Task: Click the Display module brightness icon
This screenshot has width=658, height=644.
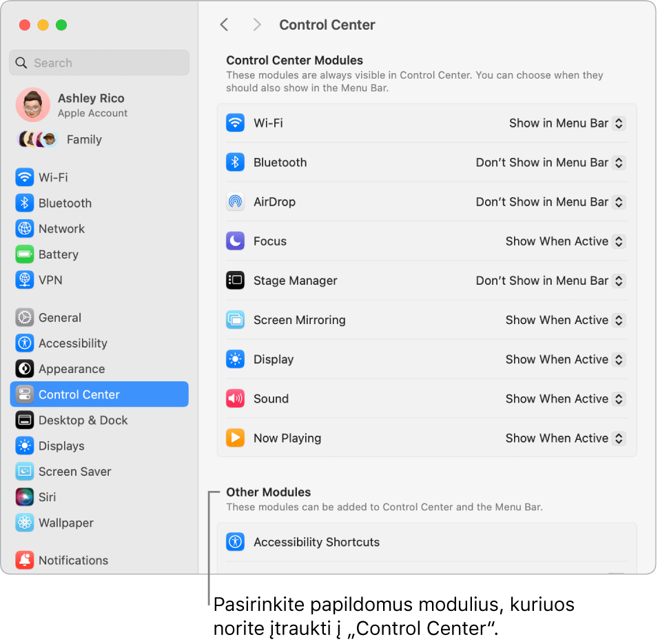Action: pos(235,359)
